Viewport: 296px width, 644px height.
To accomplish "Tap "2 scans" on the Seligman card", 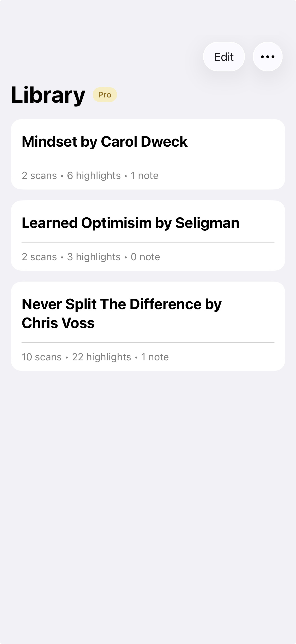I will pyautogui.click(x=39, y=257).
